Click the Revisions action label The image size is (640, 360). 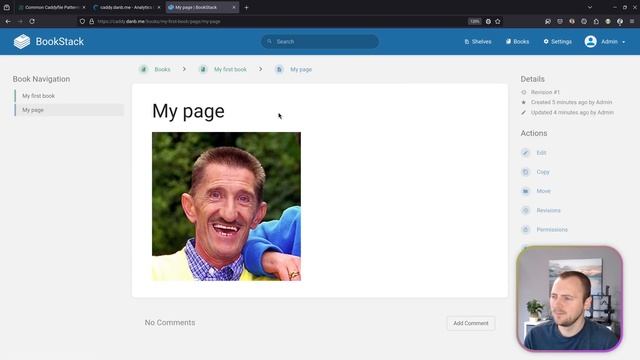point(548,210)
